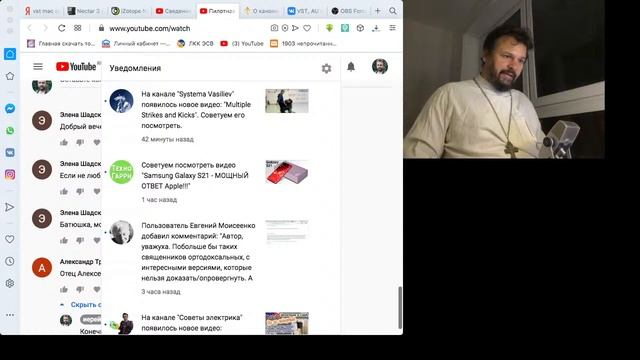640x360 pixels.
Task: Click the 'Советы электрика' video thumbnail
Action: 287,323
